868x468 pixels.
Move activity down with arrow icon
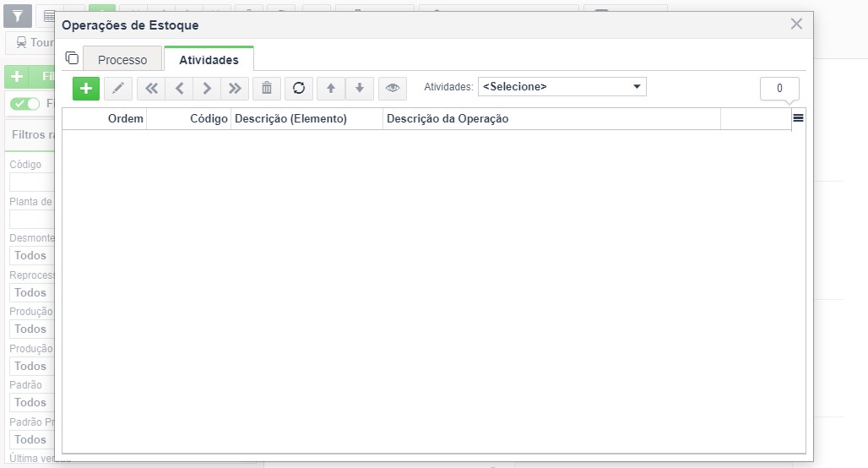pyautogui.click(x=360, y=89)
